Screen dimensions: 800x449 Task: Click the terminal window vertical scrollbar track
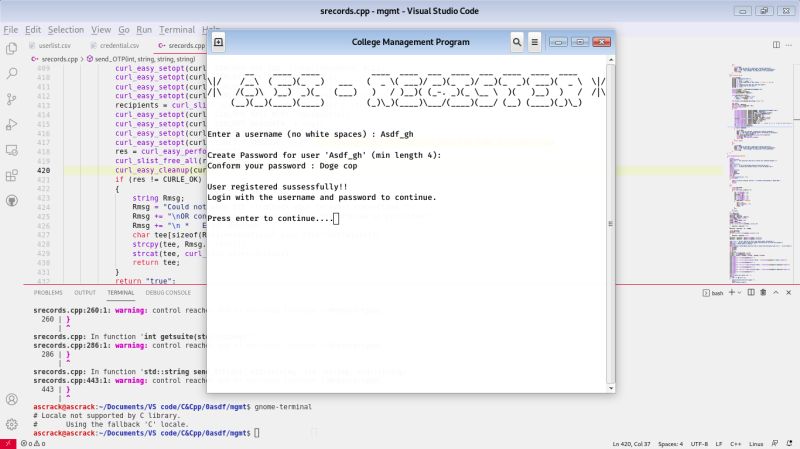pyautogui.click(x=611, y=224)
